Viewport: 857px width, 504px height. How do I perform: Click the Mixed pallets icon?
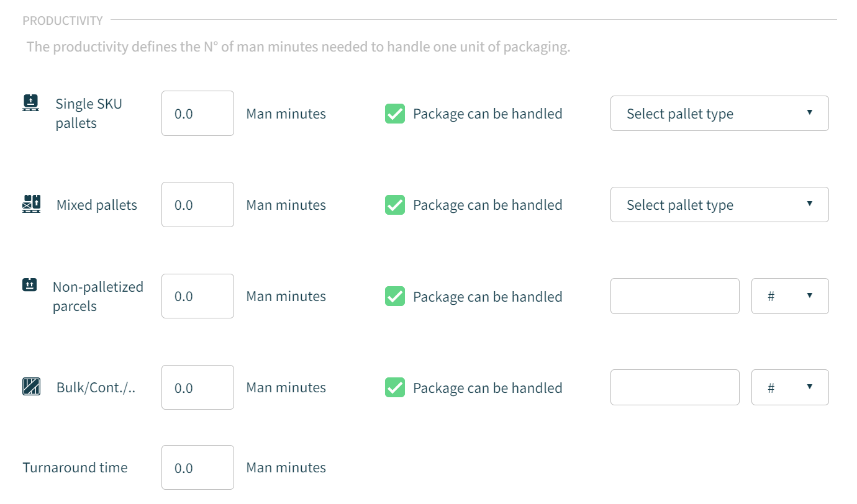coord(31,204)
